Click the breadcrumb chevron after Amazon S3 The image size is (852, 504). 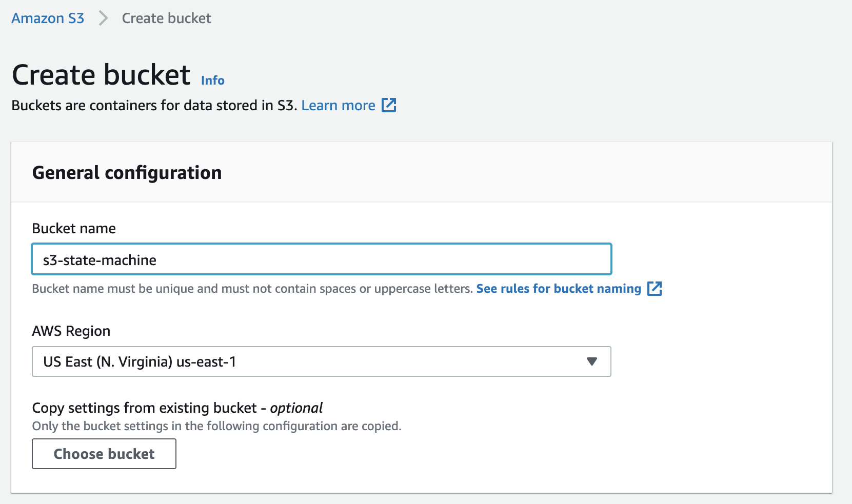coord(104,18)
